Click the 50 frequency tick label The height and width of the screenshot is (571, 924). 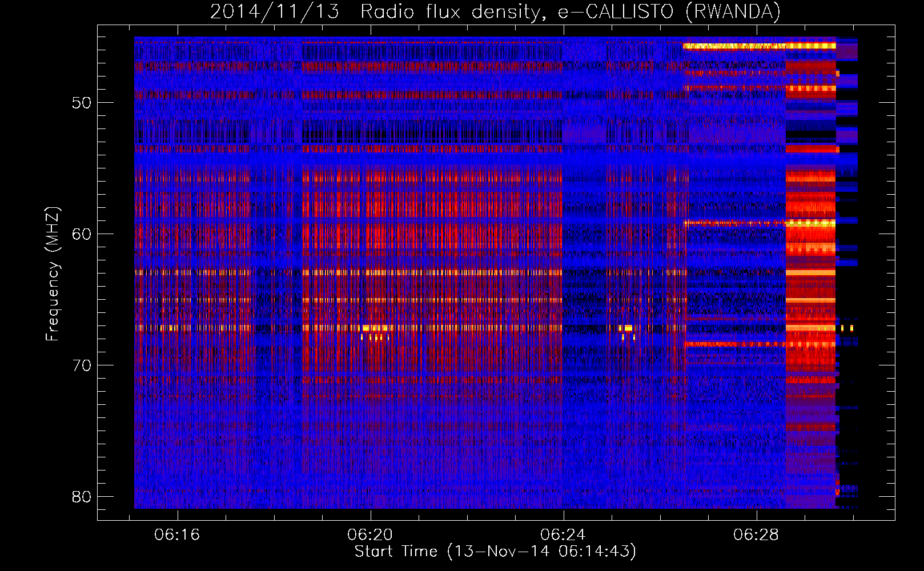click(82, 103)
